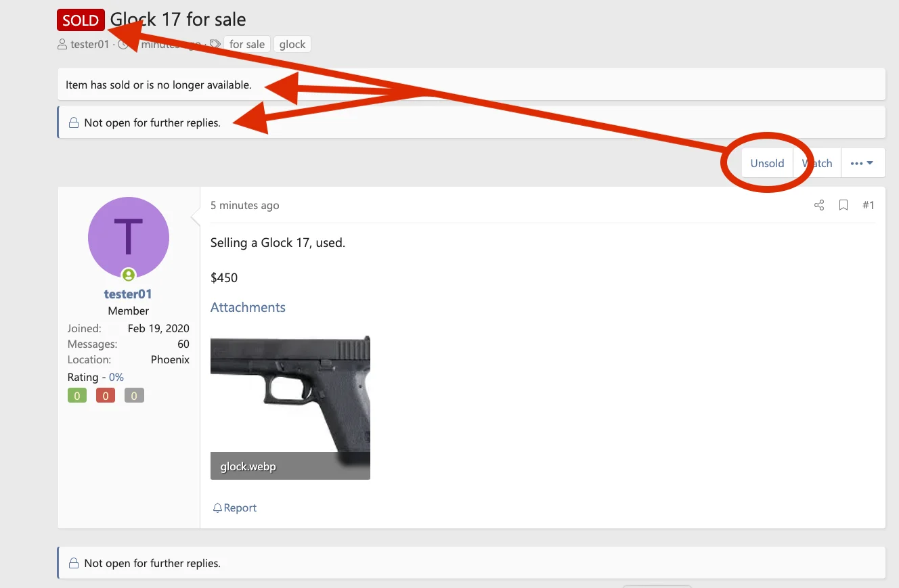Click the '5 minutes ago' post timestamp
Screen dimensions: 899x588
click(244, 205)
